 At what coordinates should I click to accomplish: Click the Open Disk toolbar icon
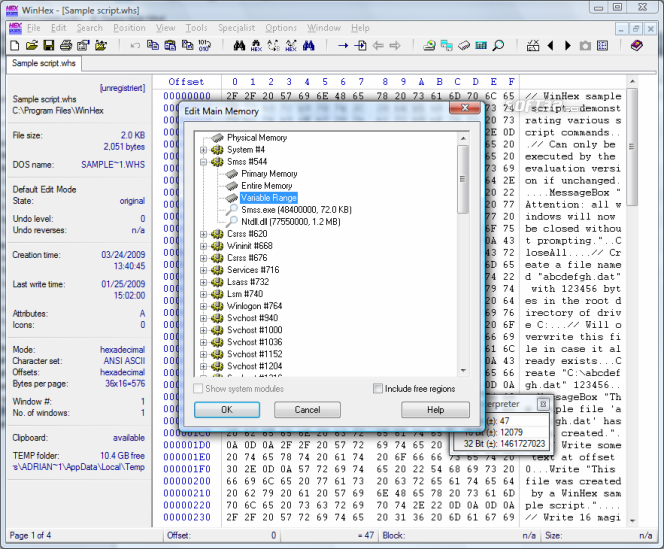pyautogui.click(x=429, y=45)
